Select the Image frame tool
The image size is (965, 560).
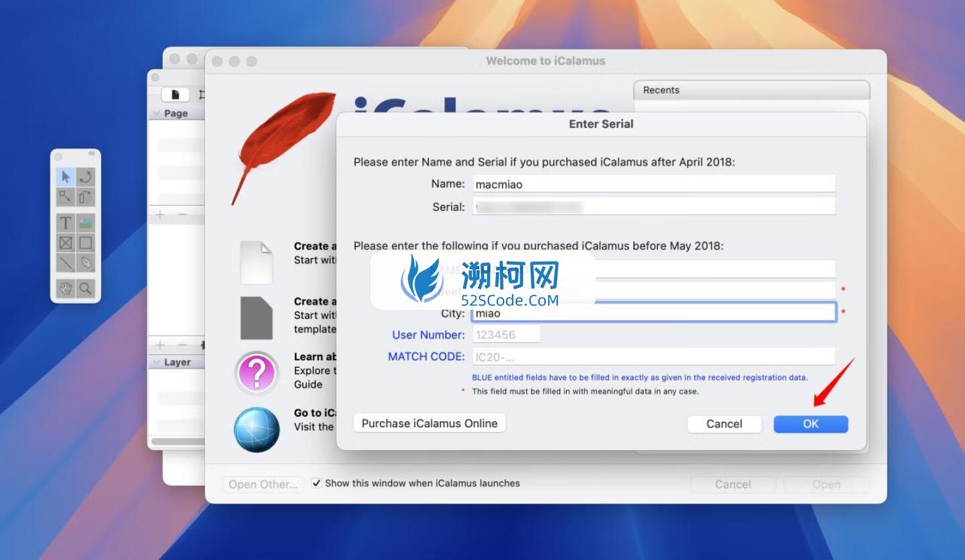point(86,223)
